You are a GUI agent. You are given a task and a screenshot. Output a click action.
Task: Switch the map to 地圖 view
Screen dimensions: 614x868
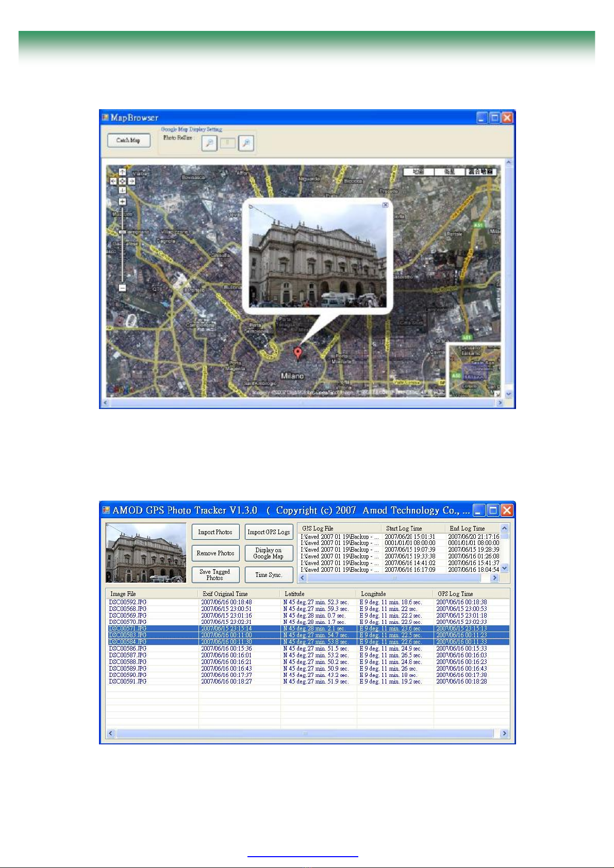click(x=418, y=172)
